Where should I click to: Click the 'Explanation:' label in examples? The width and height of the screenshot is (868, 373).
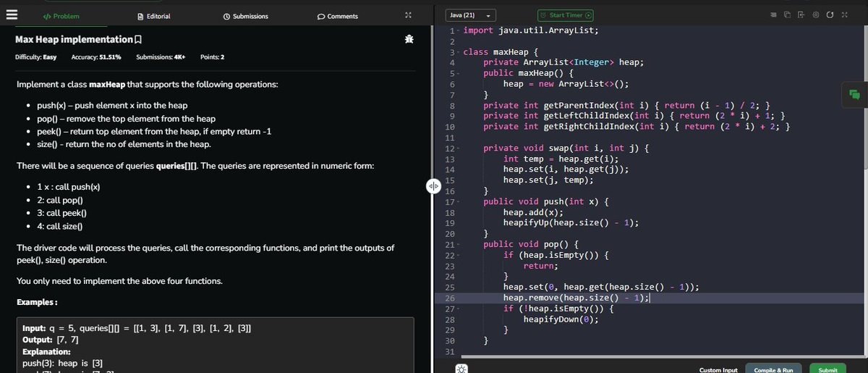click(x=45, y=351)
